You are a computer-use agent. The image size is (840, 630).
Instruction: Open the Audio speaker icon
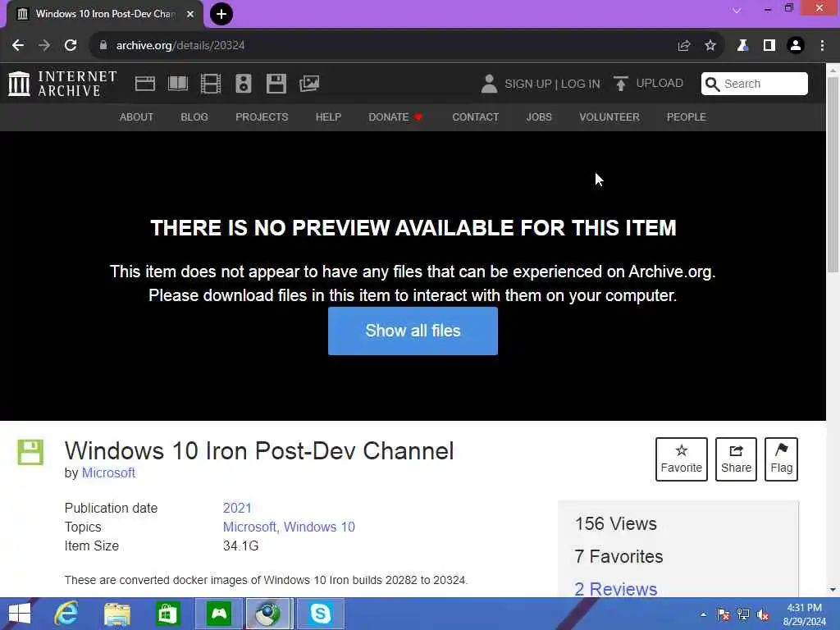[x=243, y=84]
